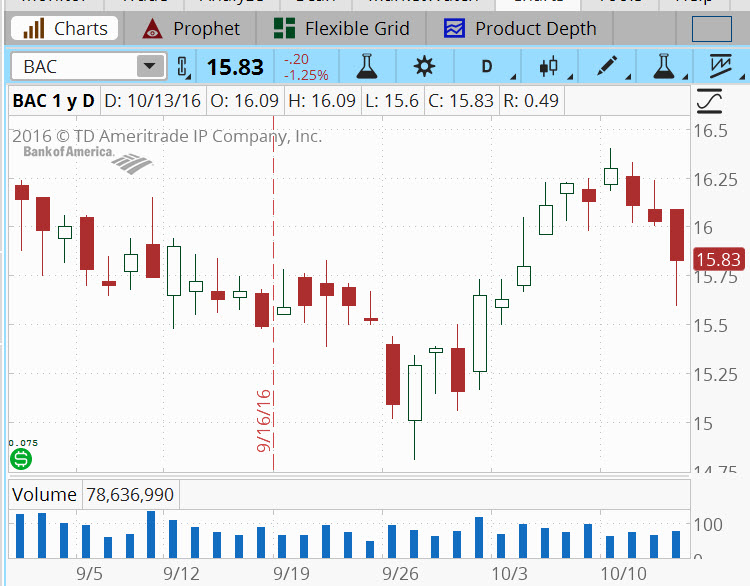Click the 9/12 date axis label
This screenshot has height=586, width=750.
(x=181, y=574)
